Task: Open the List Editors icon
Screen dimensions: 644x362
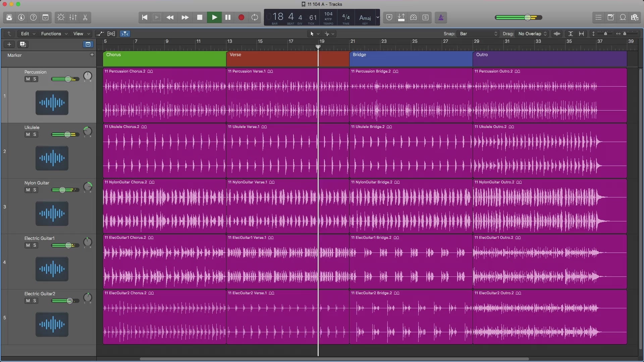Action: tap(599, 17)
